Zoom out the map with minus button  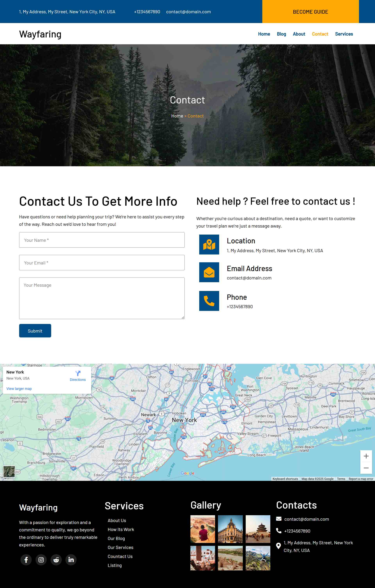[366, 468]
